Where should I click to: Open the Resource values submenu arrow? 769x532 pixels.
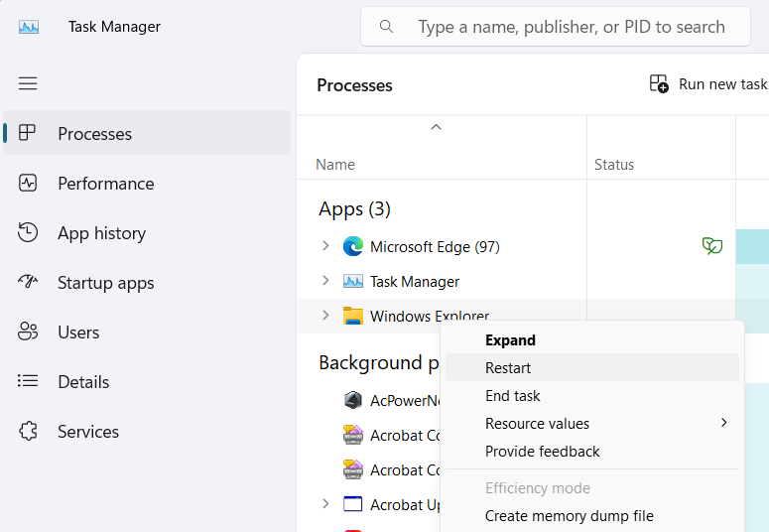pyautogui.click(x=724, y=423)
